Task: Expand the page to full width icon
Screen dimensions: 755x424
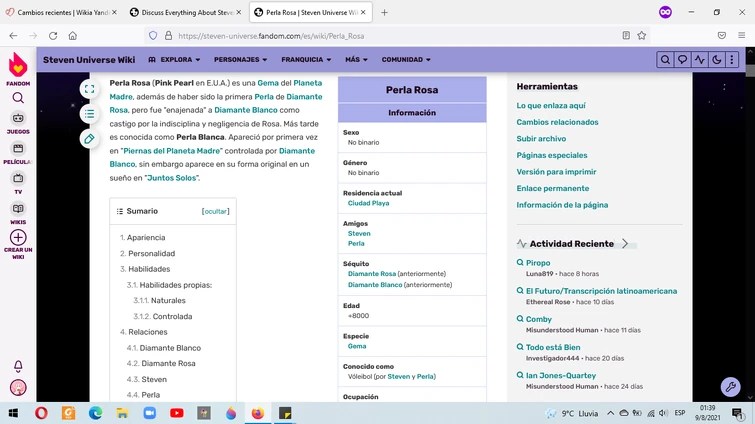Action: coord(89,89)
